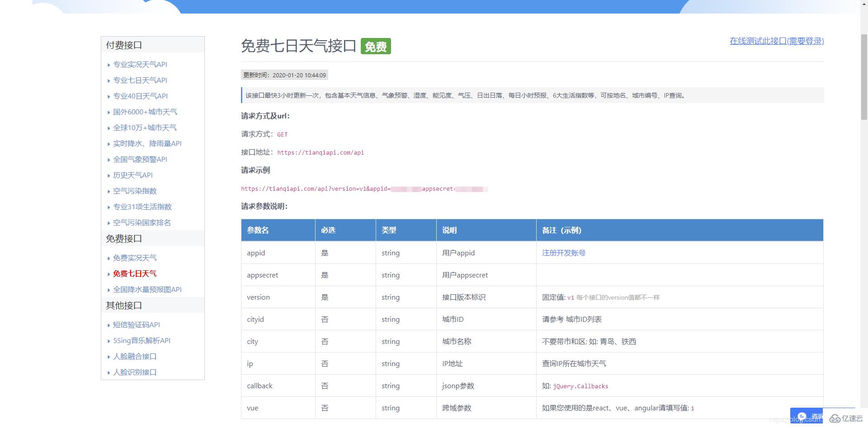Click 备注（示例) column header
This screenshot has width=868, height=428.
(679, 230)
